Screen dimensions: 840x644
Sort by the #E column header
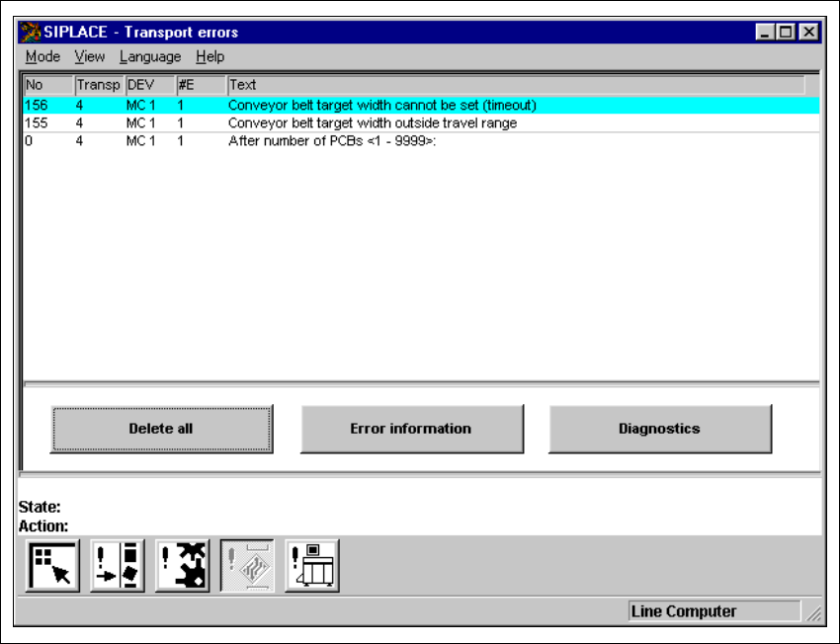pyautogui.click(x=202, y=85)
